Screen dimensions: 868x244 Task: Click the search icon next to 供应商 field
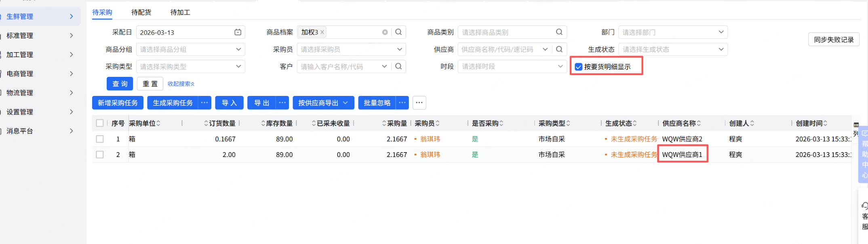559,49
